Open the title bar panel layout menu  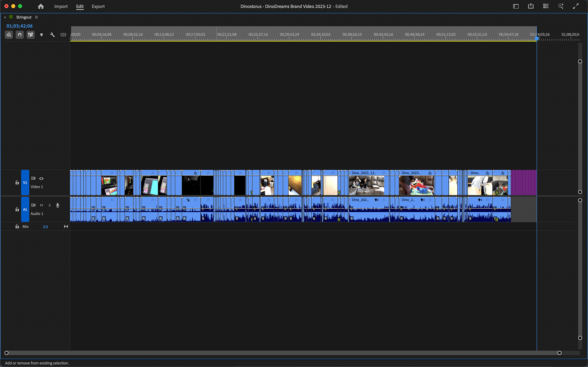(x=545, y=6)
